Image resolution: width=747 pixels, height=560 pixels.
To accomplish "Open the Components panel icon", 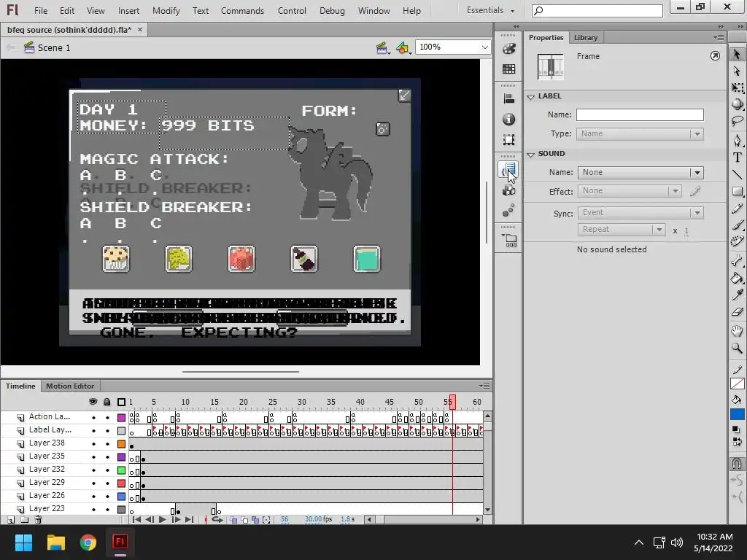I will pyautogui.click(x=508, y=190).
